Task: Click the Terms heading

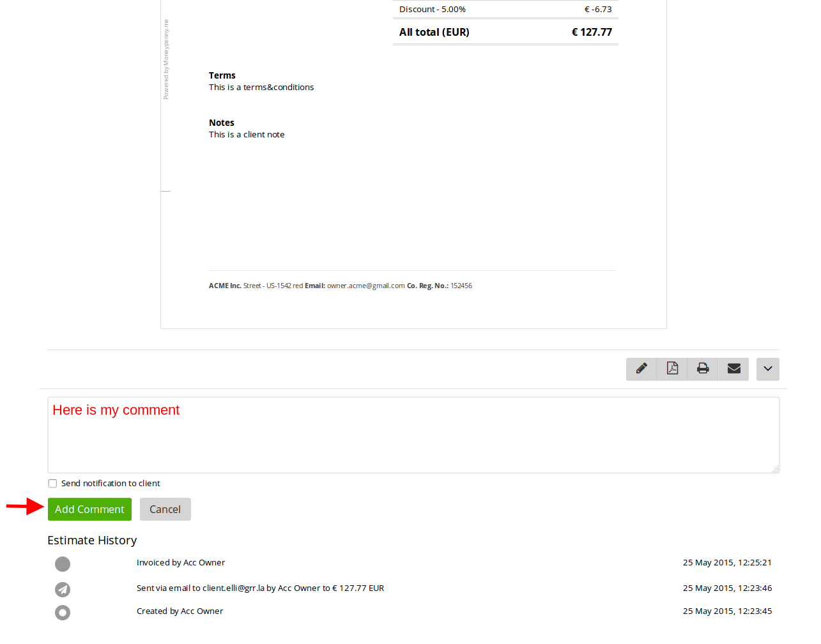Action: pos(222,75)
